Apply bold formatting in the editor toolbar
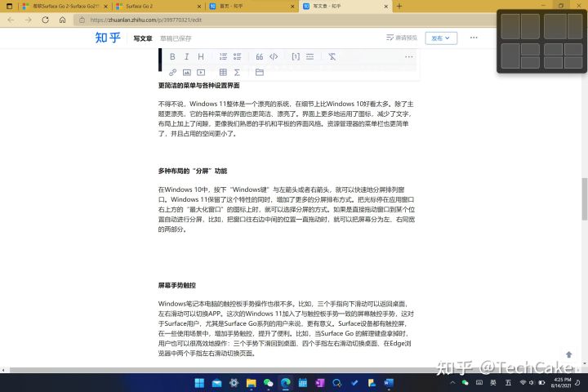 [172, 56]
